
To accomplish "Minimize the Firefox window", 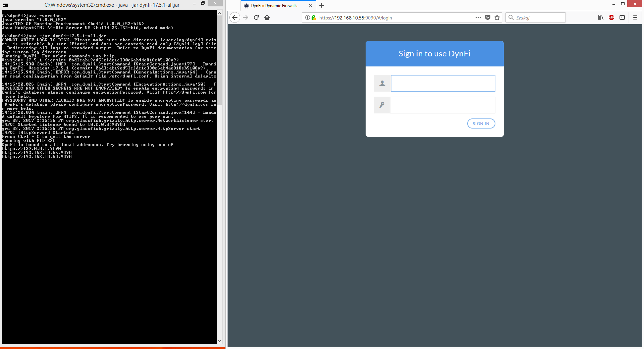I will (x=613, y=4).
